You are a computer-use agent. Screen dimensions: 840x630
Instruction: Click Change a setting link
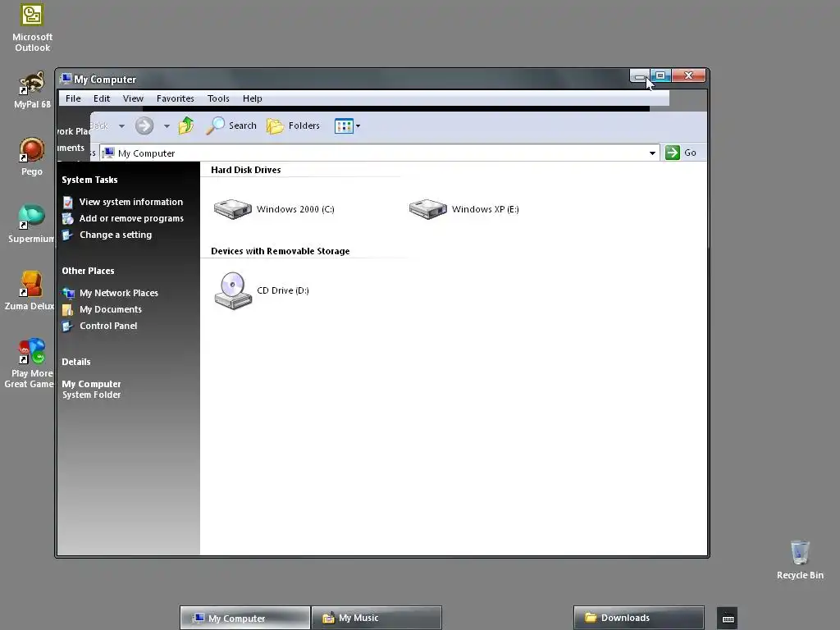(x=116, y=235)
